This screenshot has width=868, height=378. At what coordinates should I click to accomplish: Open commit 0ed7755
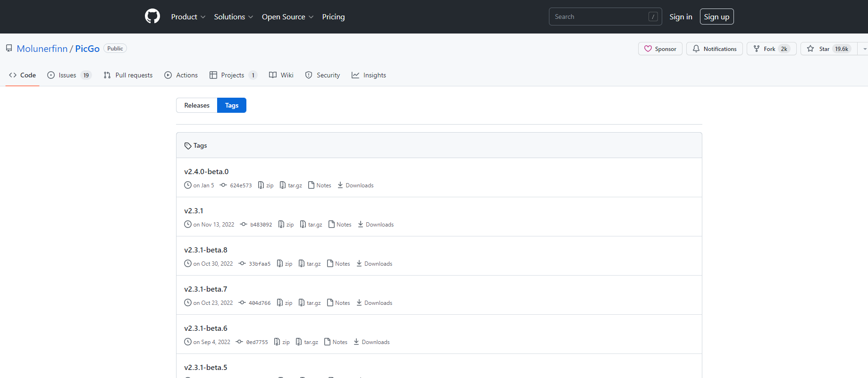click(252, 342)
